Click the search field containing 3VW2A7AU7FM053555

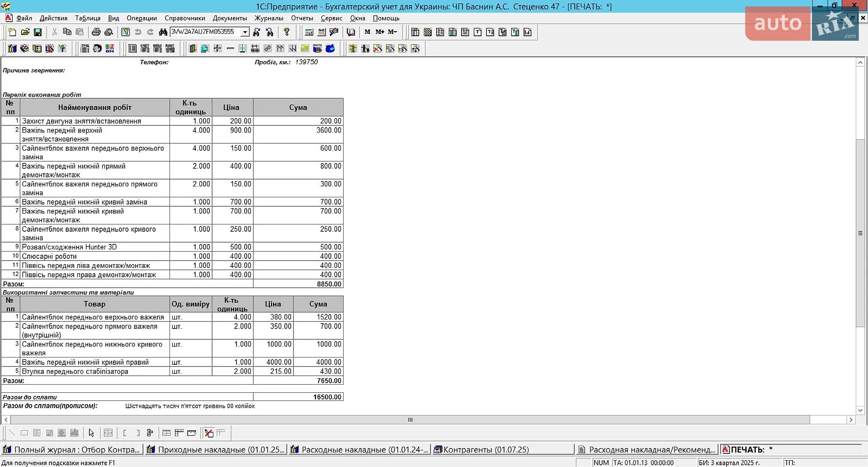[x=206, y=32]
